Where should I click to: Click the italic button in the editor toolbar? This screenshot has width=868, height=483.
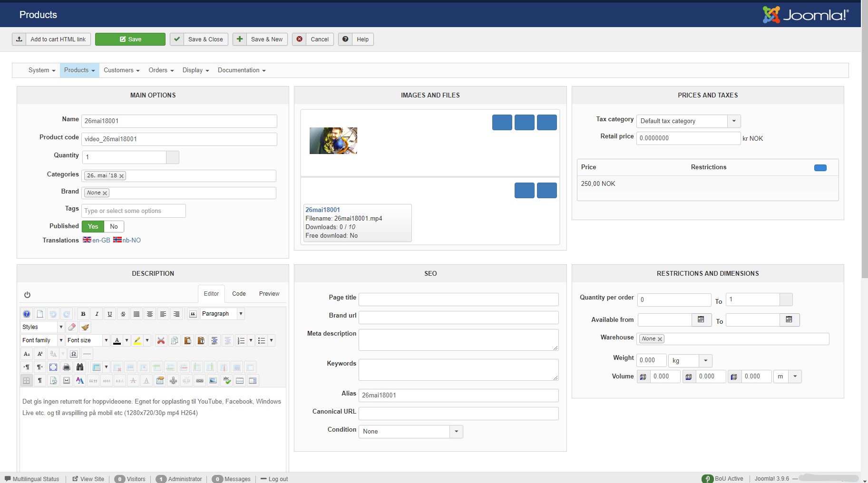tap(97, 314)
